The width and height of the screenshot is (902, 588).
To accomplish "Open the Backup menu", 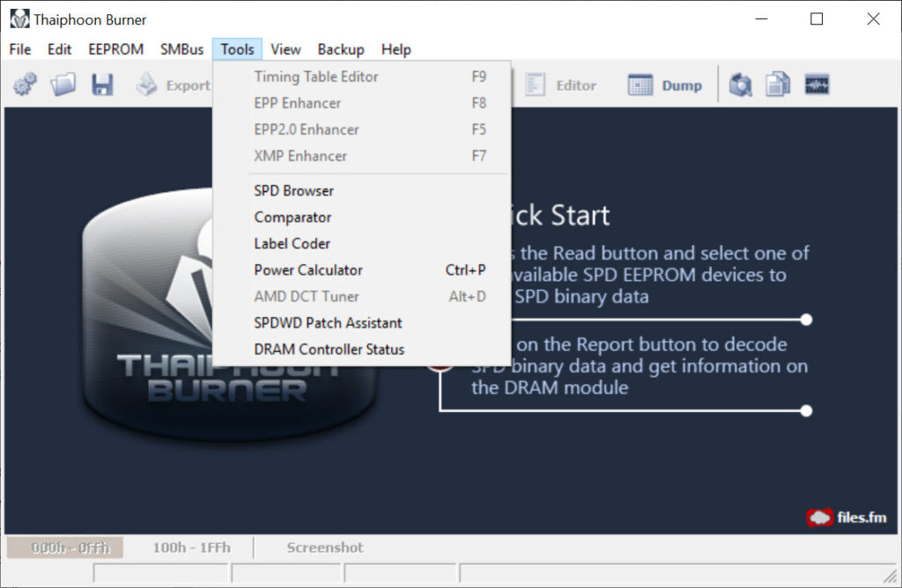I will tap(341, 49).
